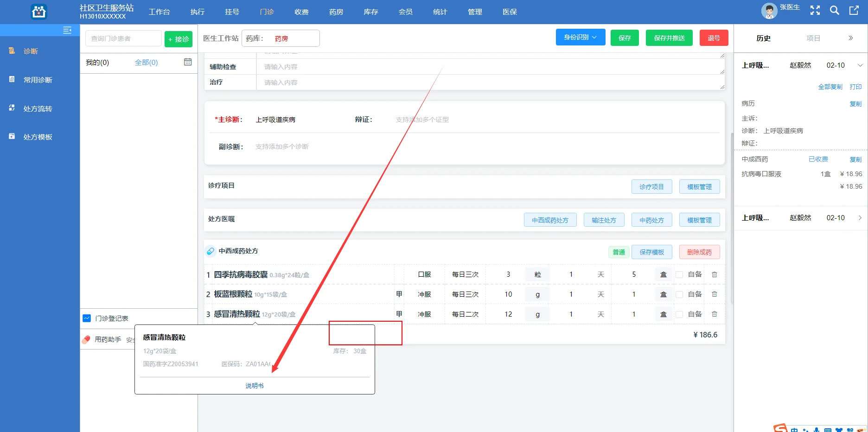The width and height of the screenshot is (868, 432).
Task: Enter fullscreen with the expand icon
Action: tap(815, 10)
